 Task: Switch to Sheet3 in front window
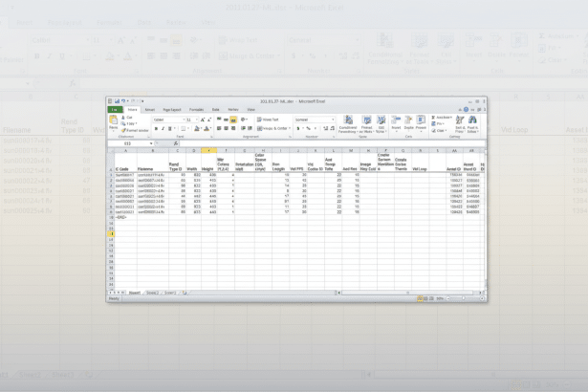pyautogui.click(x=170, y=293)
